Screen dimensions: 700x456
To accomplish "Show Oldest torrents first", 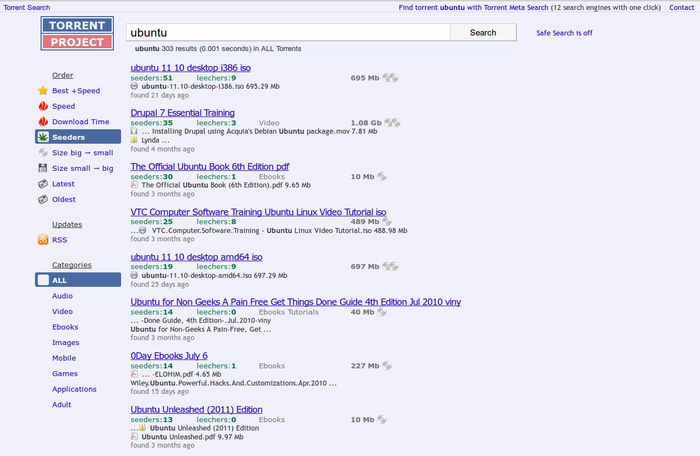I will pyautogui.click(x=64, y=199).
